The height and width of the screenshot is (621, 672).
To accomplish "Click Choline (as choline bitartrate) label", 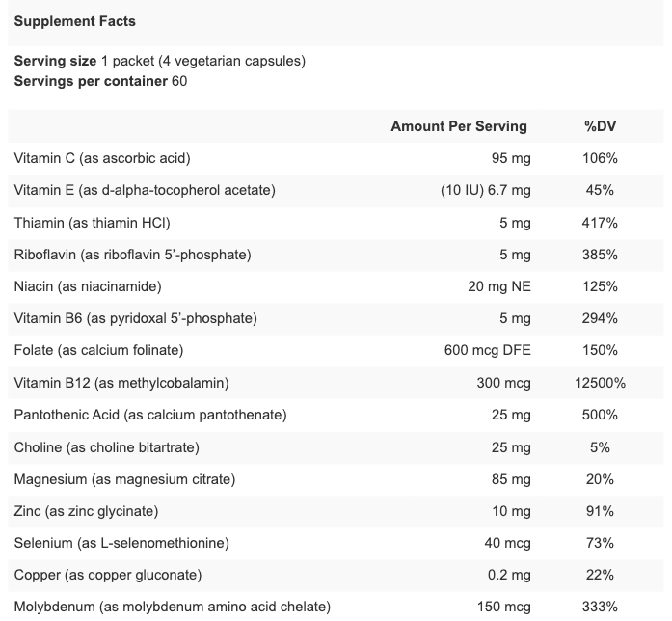I will [107, 447].
